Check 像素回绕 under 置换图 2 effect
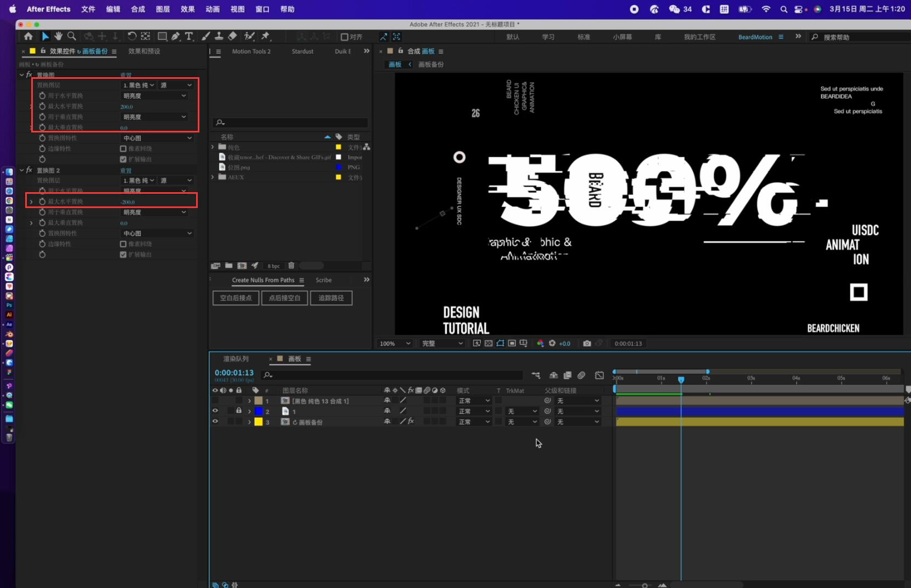 click(x=123, y=244)
